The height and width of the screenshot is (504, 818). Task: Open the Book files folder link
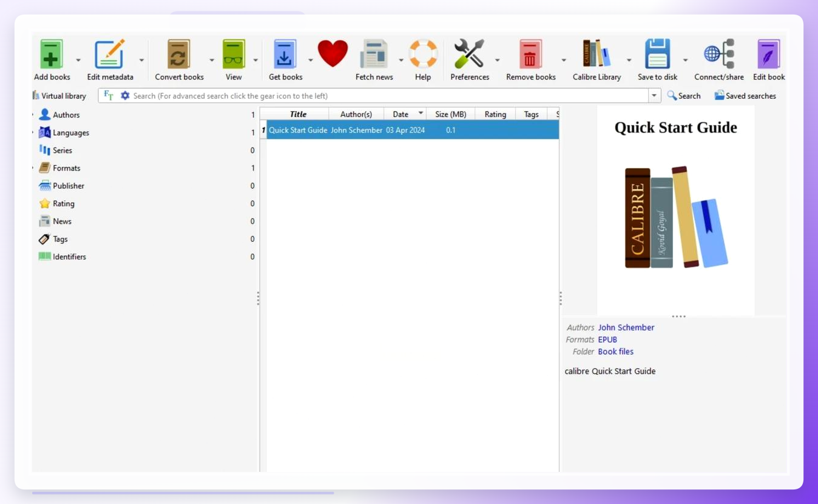pyautogui.click(x=616, y=352)
